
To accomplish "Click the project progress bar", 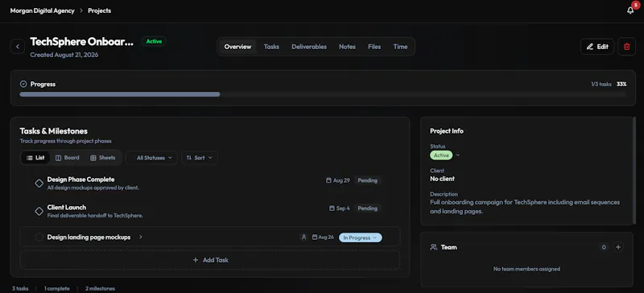I will pos(323,94).
